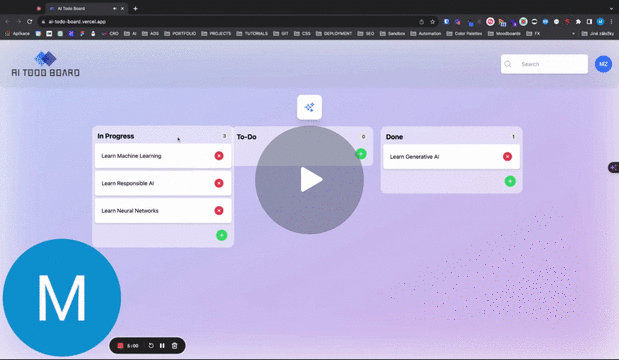Delete the Learn Machine Learning task

tap(219, 156)
